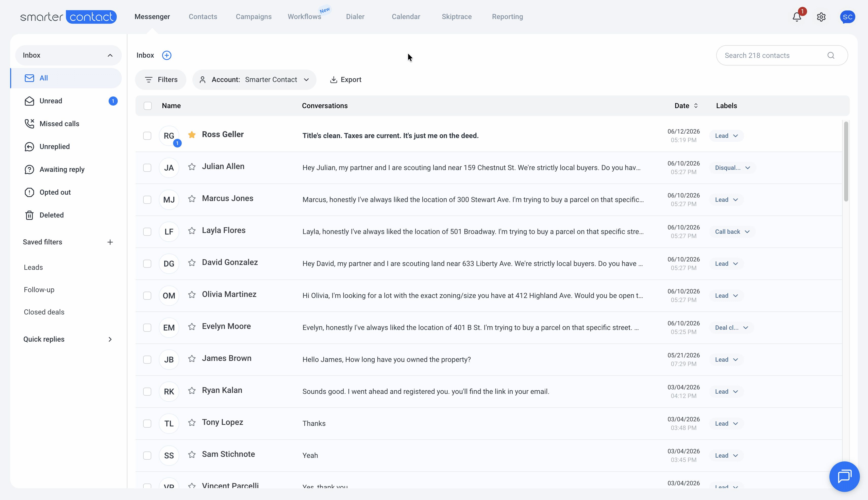Click the conversation list scrollbar
This screenshot has height=500, width=868.
tap(846, 161)
